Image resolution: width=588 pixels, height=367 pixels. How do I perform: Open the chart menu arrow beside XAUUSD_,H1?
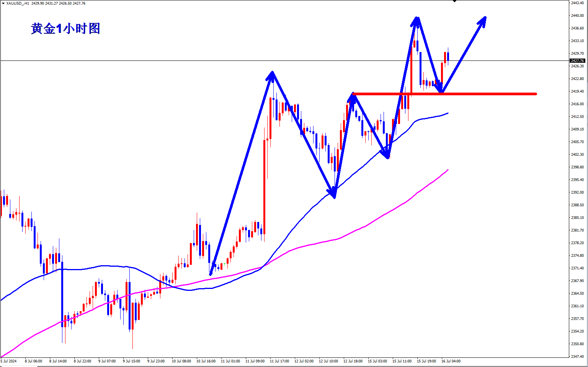(3, 3)
